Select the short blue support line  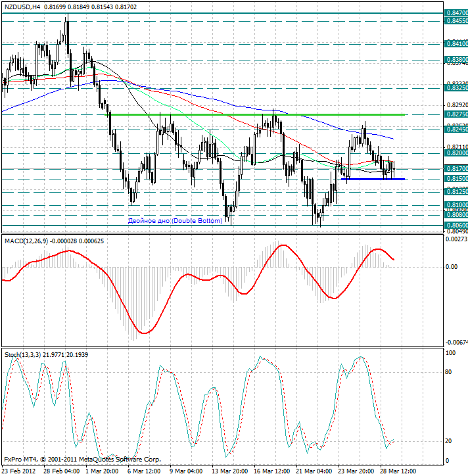373,179
